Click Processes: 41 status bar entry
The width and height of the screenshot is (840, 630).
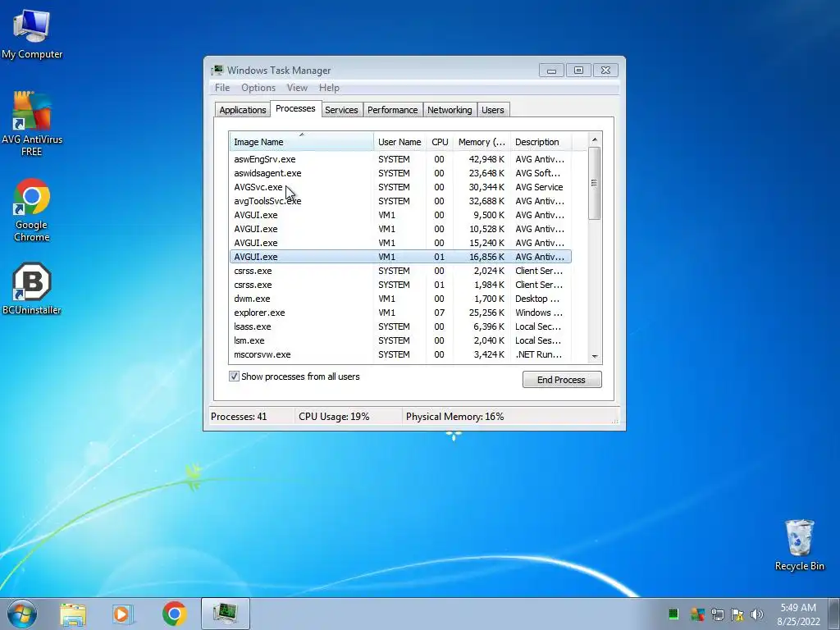[x=239, y=416]
